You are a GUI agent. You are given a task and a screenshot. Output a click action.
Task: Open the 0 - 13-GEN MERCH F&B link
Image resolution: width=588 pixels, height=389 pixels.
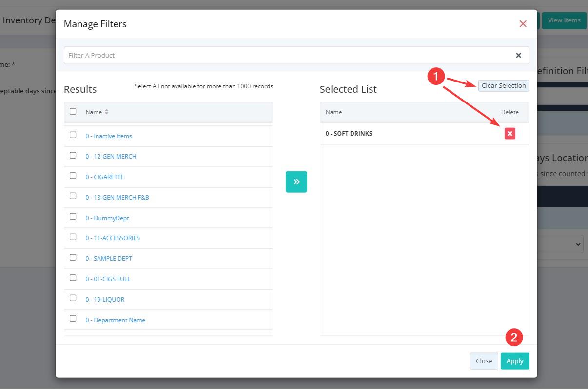(117, 198)
